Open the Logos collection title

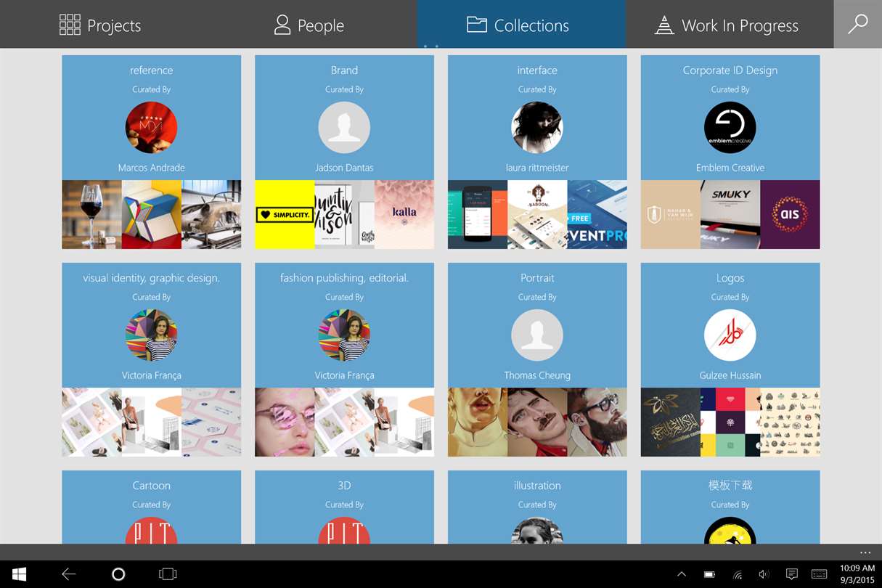click(730, 278)
